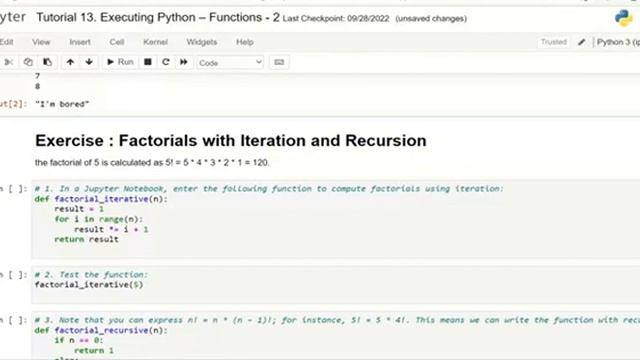Click the factorial_iterative(5) call line
Viewport: 640px width, 360px height.
[89, 285]
